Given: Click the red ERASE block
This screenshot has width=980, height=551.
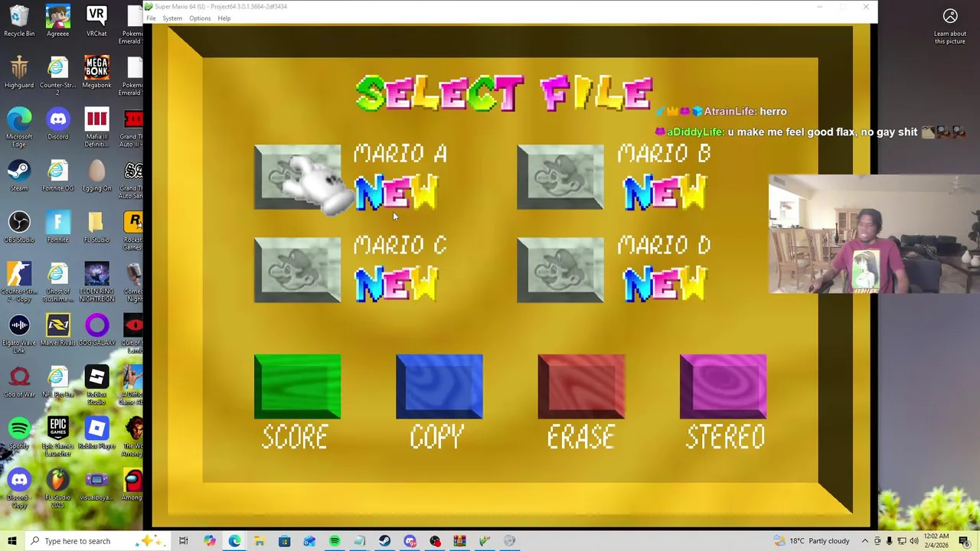Looking at the screenshot, I should pyautogui.click(x=581, y=386).
